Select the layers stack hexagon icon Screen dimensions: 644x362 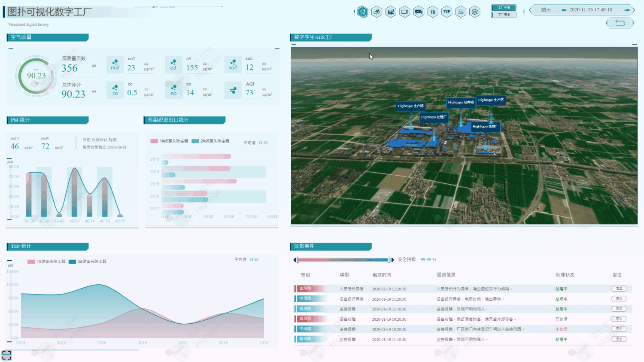click(x=474, y=12)
